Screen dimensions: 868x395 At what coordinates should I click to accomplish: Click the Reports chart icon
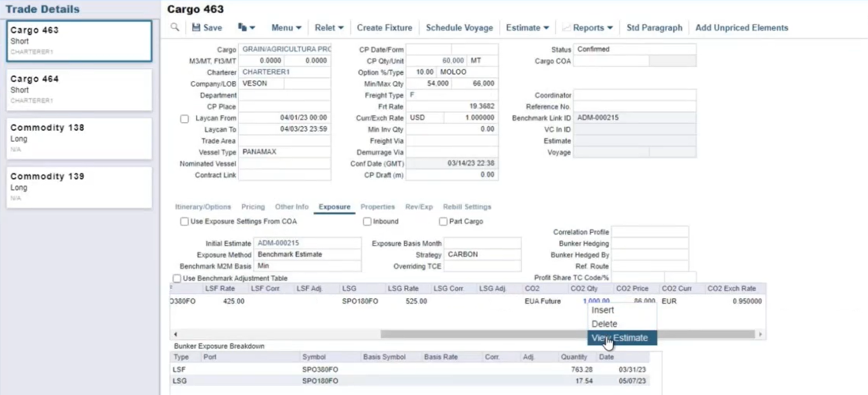[566, 28]
